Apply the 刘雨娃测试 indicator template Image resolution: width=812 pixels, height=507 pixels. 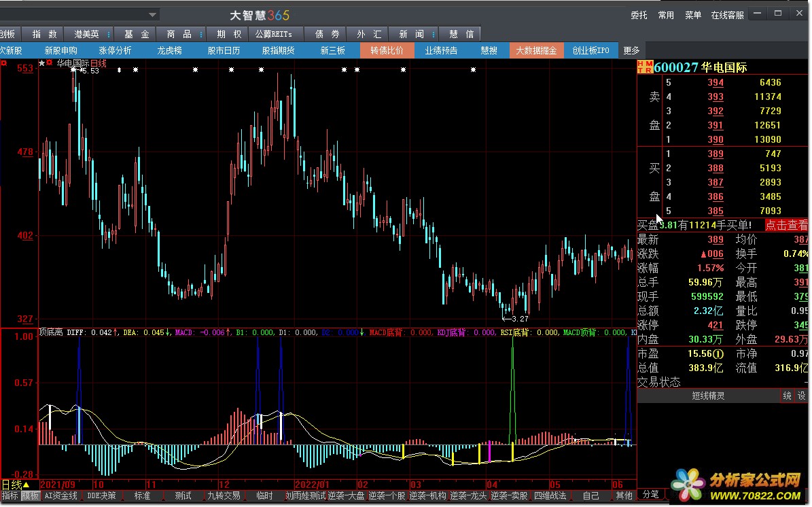tap(306, 495)
